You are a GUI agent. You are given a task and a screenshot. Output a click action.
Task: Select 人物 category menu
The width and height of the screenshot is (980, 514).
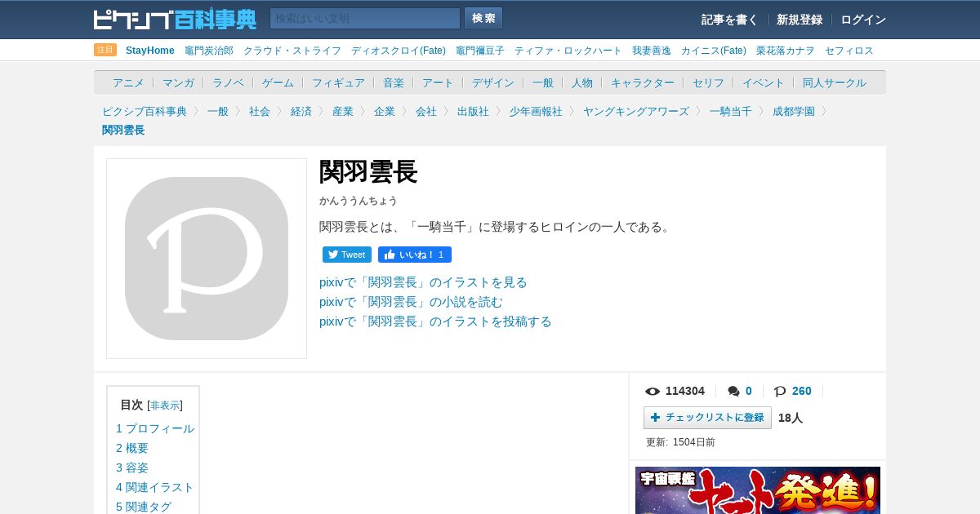tap(582, 82)
